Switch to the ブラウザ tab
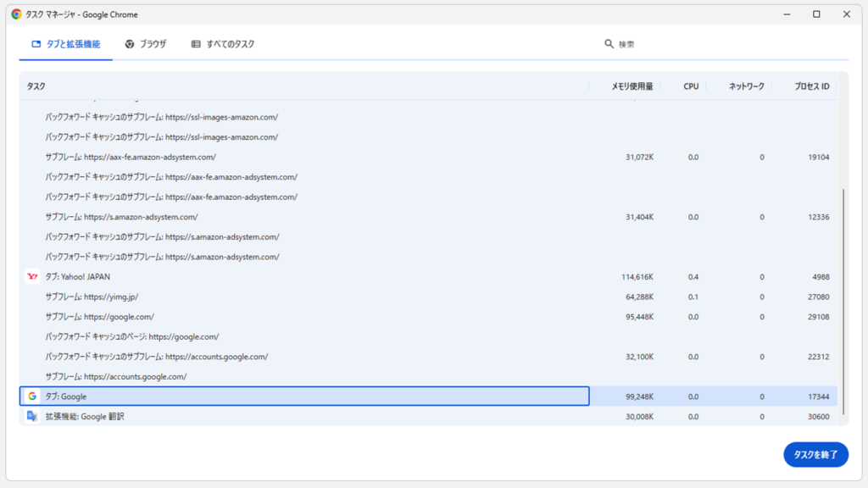 (146, 42)
